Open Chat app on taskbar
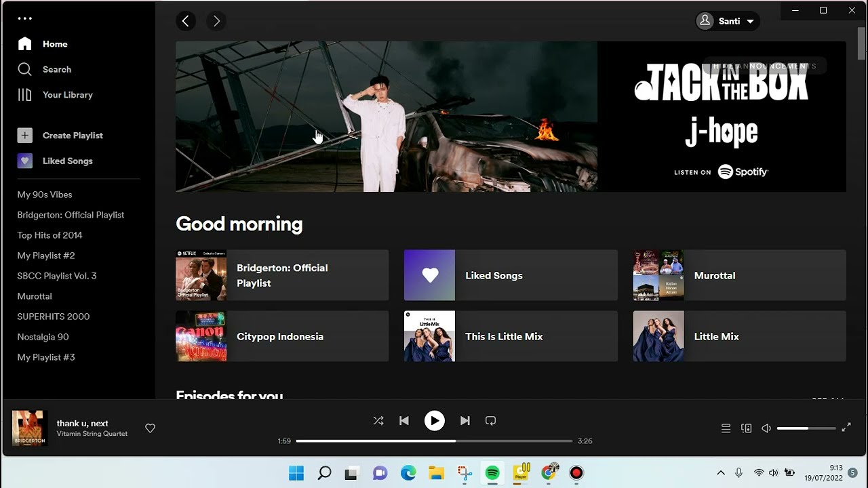 380,473
